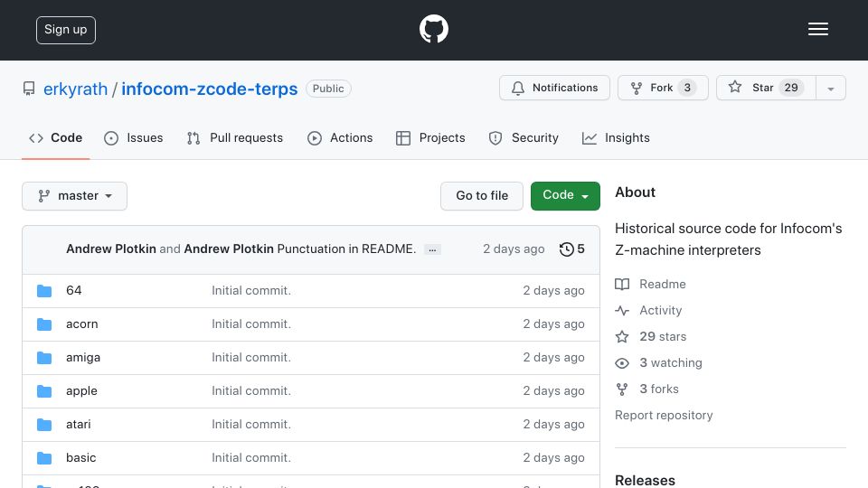Screen dimensions: 868x488
Task: Click the repository book icon beside erkyrath
Action: 29,89
